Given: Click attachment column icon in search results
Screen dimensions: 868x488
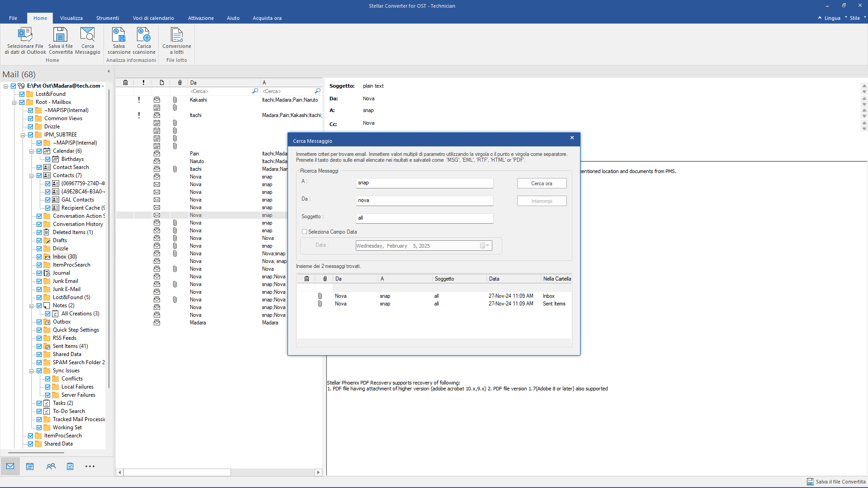Looking at the screenshot, I should [x=325, y=279].
